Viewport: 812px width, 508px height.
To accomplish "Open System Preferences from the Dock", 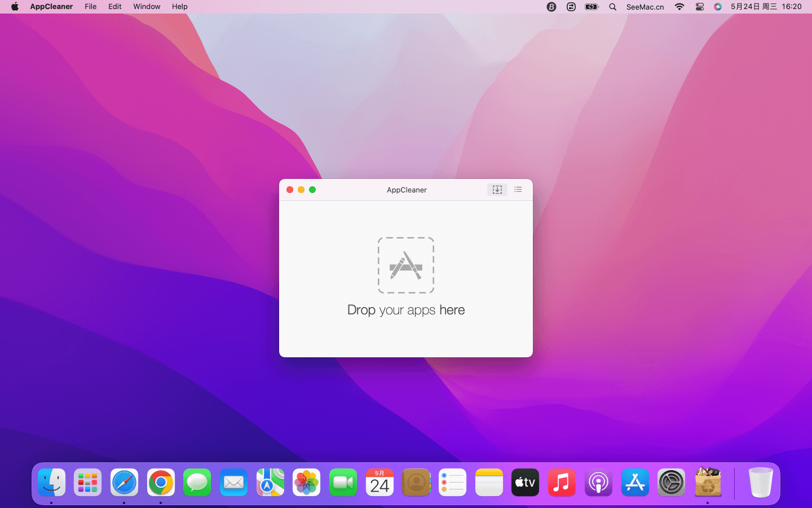I will coord(671,483).
